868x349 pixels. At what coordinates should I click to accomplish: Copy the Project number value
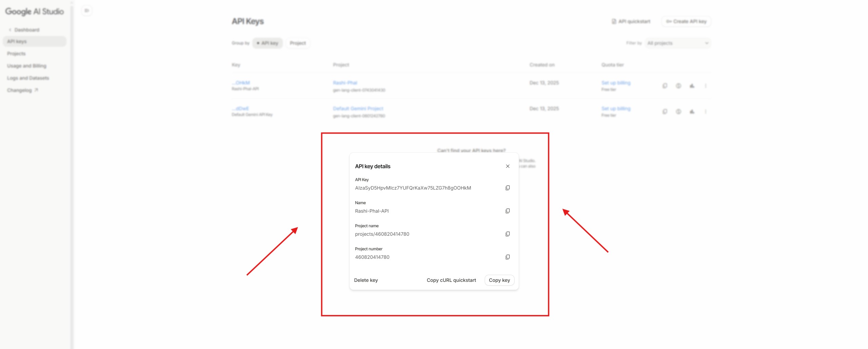point(507,257)
